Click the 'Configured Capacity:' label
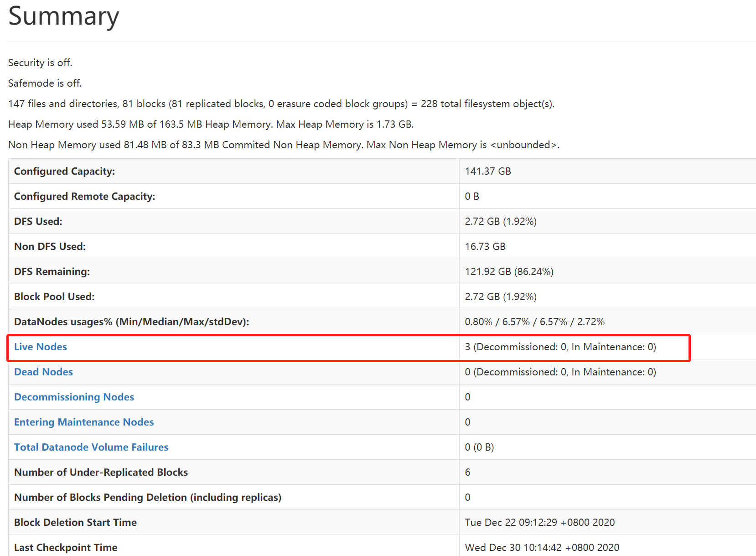Image resolution: width=756 pixels, height=556 pixels. [x=64, y=171]
